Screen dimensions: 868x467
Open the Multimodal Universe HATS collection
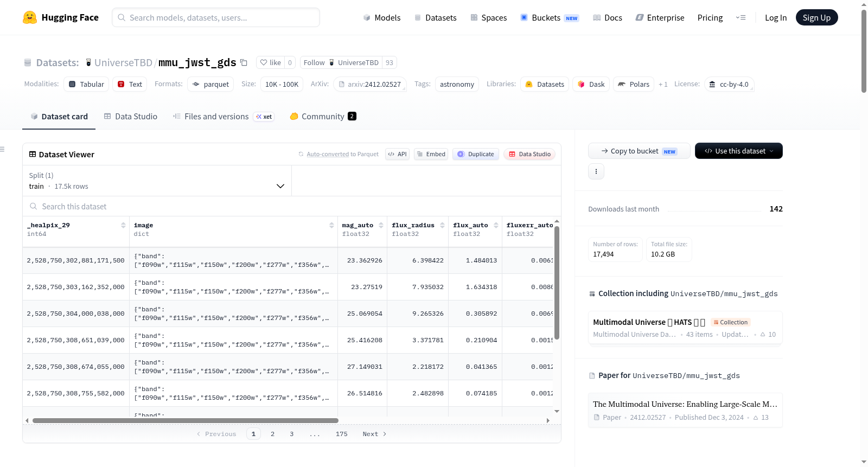685,328
